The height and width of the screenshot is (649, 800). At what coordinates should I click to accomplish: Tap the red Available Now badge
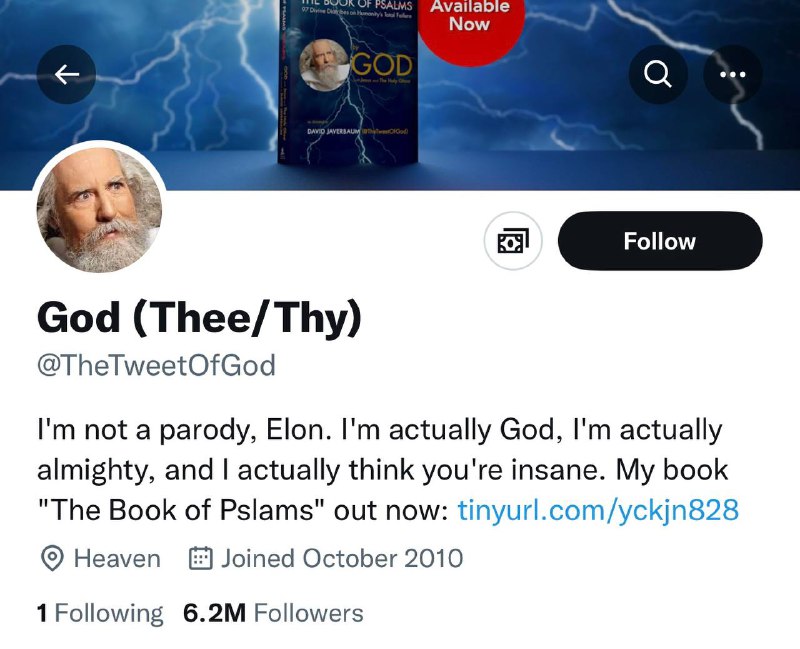tap(469, 22)
